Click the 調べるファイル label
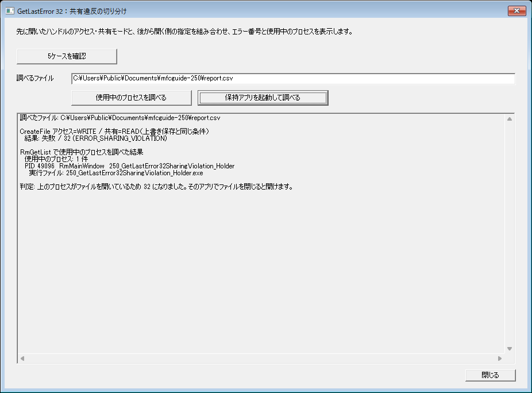532x393 pixels. coord(35,78)
